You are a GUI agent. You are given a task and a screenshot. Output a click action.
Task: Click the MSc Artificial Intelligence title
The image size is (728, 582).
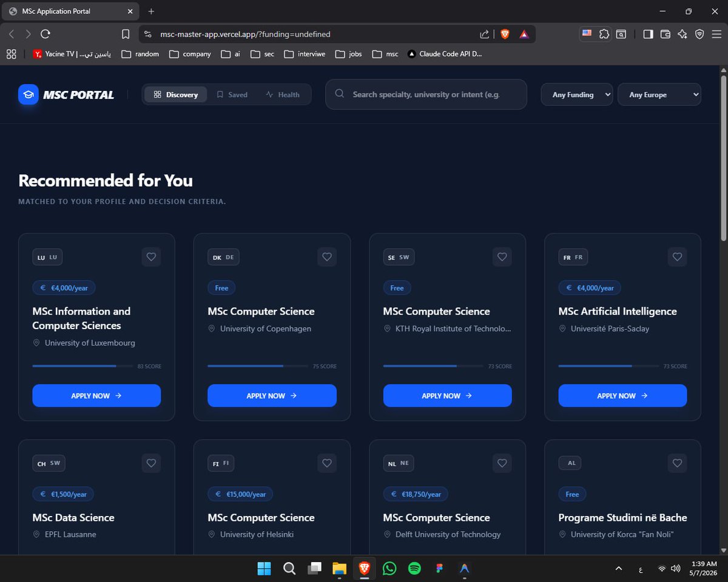tap(618, 311)
